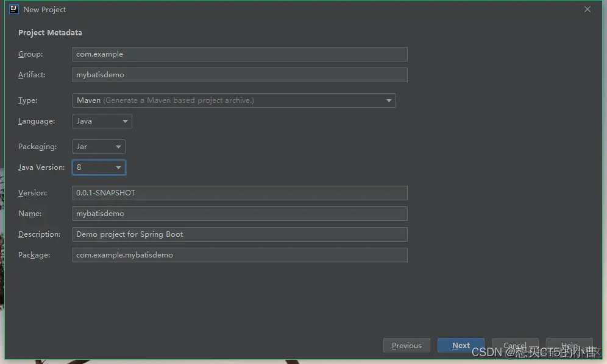Viewport: 607px width, 364px height.
Task: Click the Java Version: label
Action: tap(41, 167)
